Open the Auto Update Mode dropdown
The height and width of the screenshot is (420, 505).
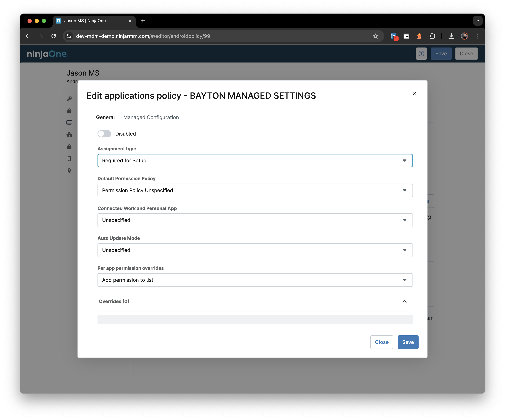point(255,250)
